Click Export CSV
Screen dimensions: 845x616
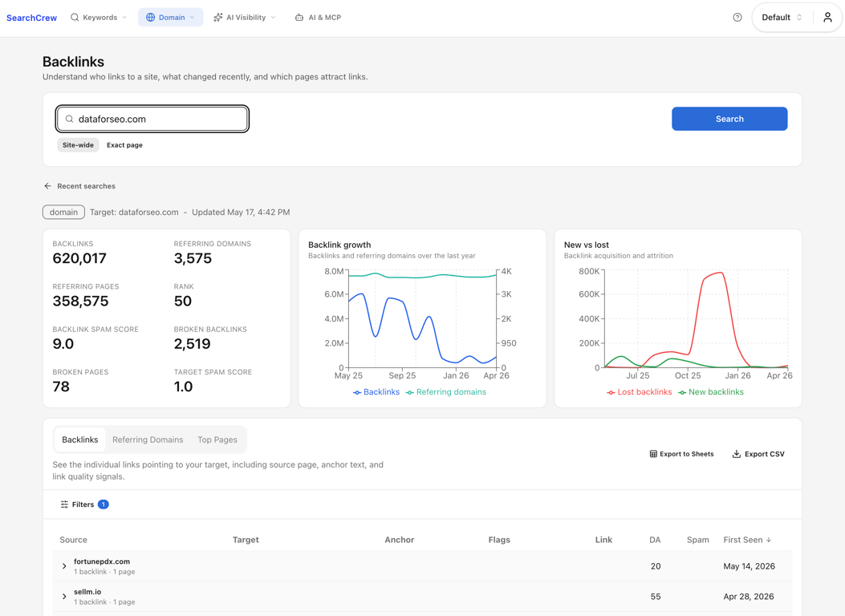[x=758, y=454]
